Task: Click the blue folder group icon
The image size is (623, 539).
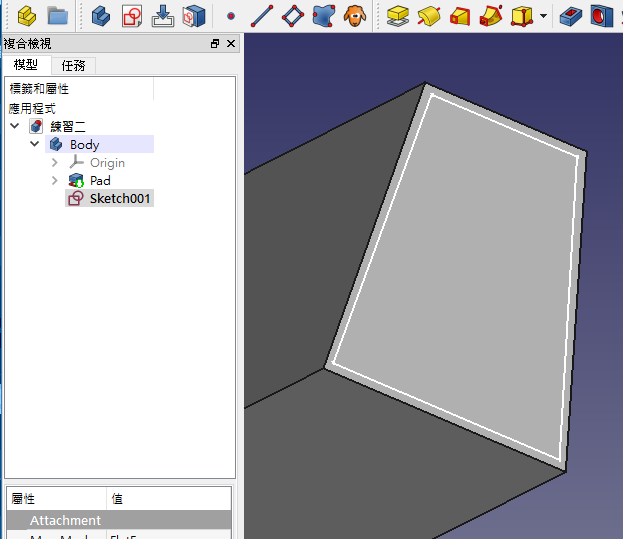Action: point(58,16)
